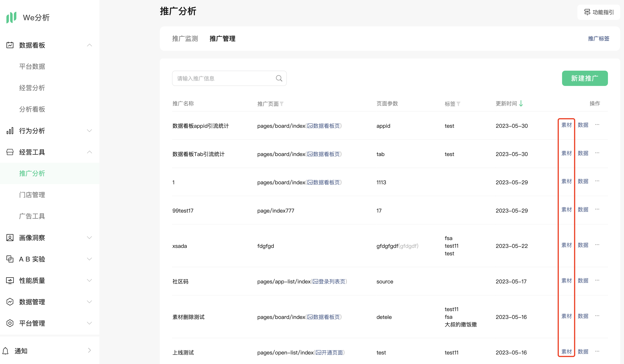The height and width of the screenshot is (364, 624).
Task: Open 经营分析 in sidebar
Action: point(32,88)
